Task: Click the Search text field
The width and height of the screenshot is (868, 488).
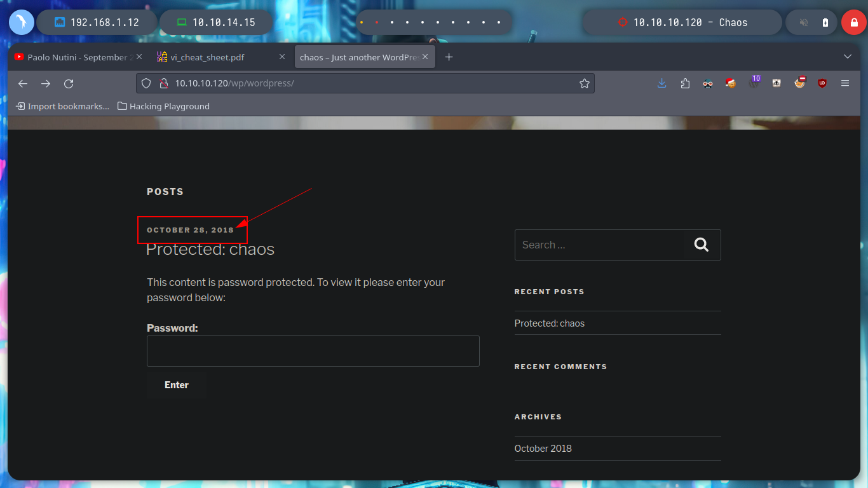Action: pyautogui.click(x=599, y=245)
